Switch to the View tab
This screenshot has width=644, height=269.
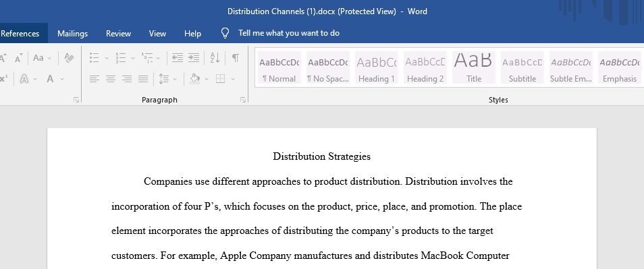click(x=157, y=34)
